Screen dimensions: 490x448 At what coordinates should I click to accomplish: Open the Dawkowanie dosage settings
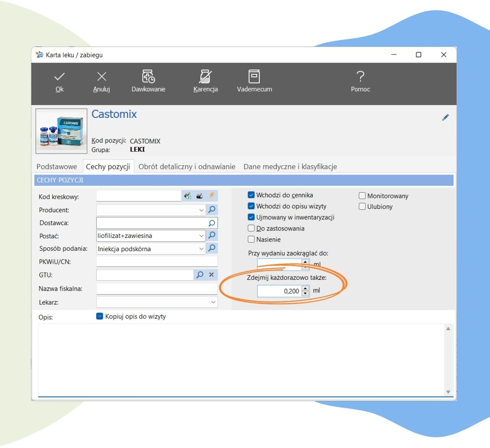[149, 82]
